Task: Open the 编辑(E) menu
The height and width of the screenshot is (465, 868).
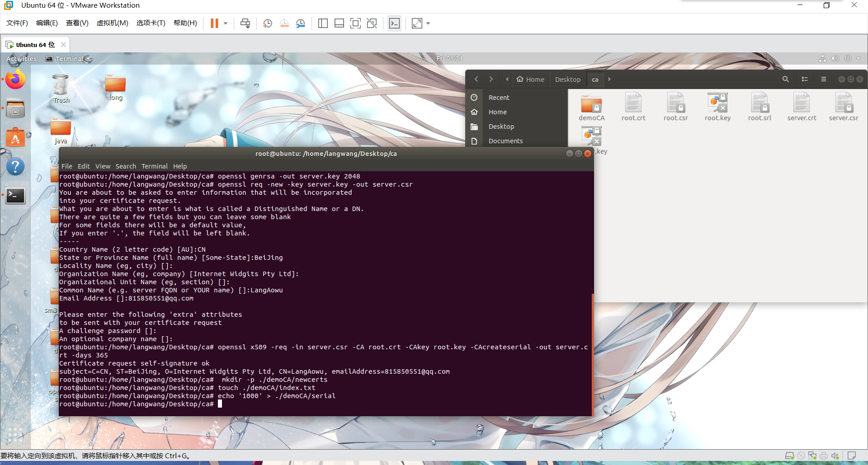Action: [47, 23]
